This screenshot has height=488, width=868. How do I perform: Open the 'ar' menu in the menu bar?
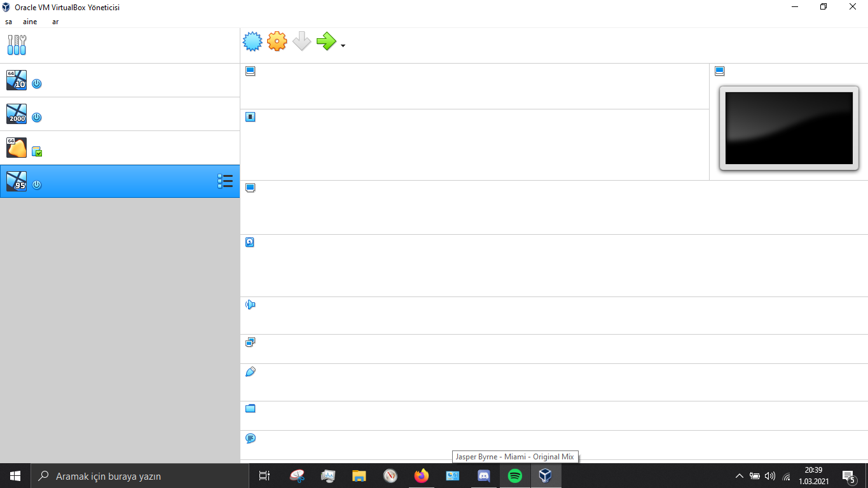[x=55, y=22]
